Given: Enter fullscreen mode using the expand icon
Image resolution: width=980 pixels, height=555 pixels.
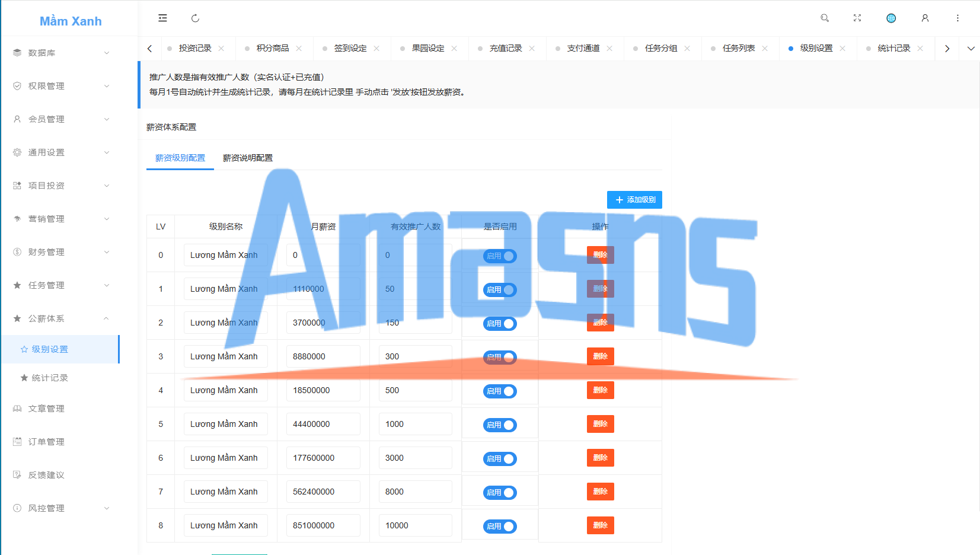Looking at the screenshot, I should click(857, 18).
